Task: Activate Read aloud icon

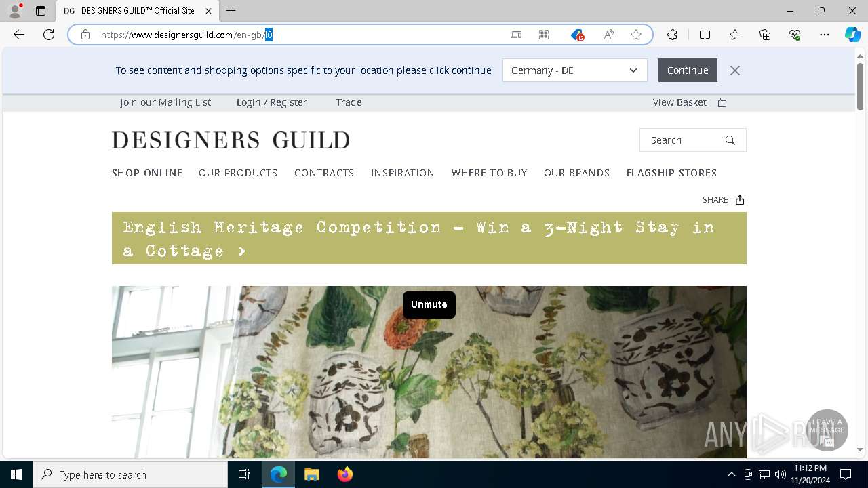Action: (x=609, y=35)
